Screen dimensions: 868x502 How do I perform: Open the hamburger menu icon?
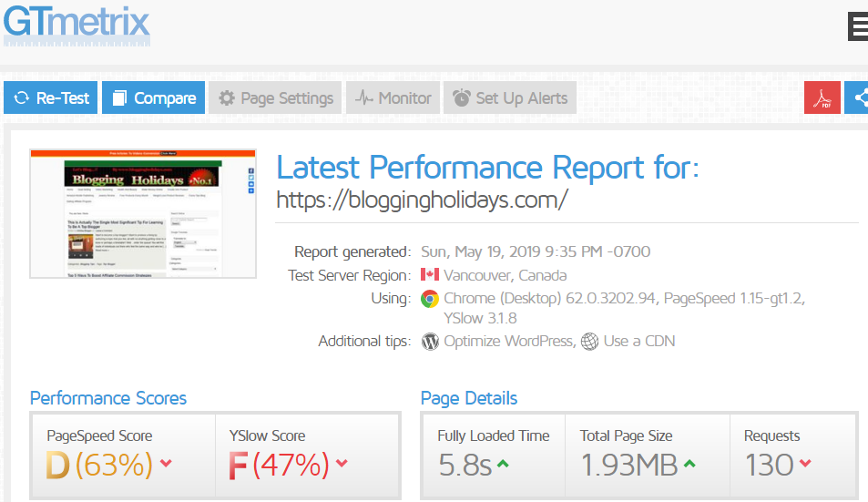[857, 27]
